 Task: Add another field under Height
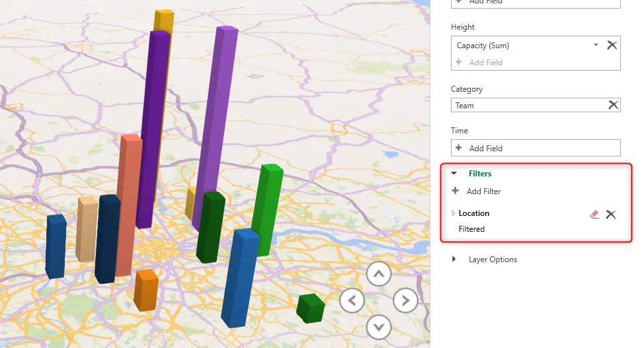click(x=486, y=62)
